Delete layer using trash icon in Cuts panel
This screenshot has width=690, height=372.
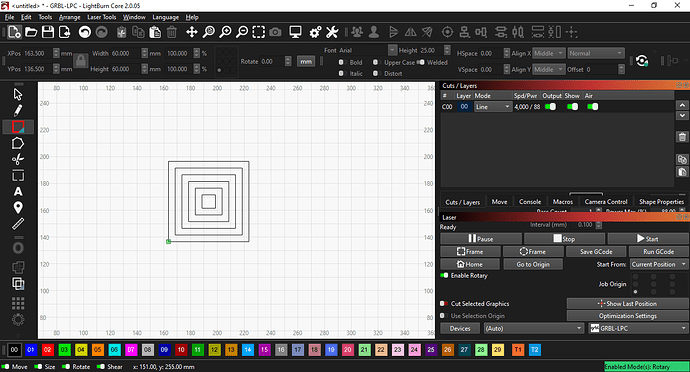(x=682, y=137)
